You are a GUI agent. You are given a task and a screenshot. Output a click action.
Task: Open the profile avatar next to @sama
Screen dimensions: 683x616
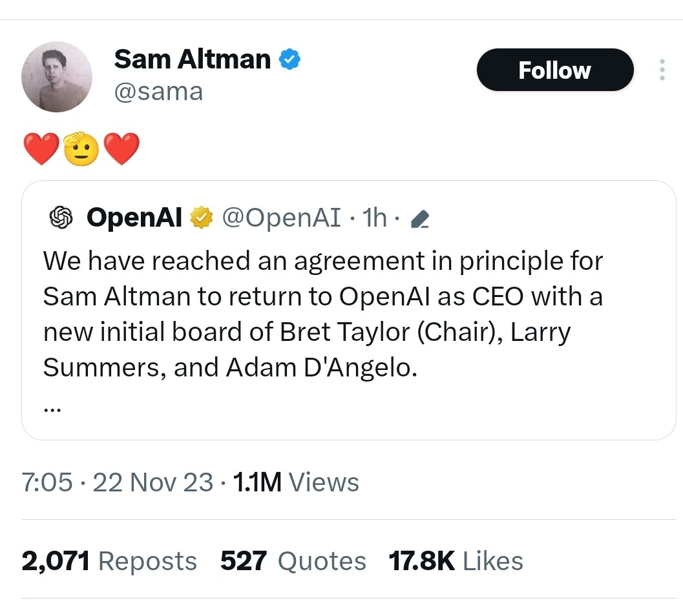[57, 77]
